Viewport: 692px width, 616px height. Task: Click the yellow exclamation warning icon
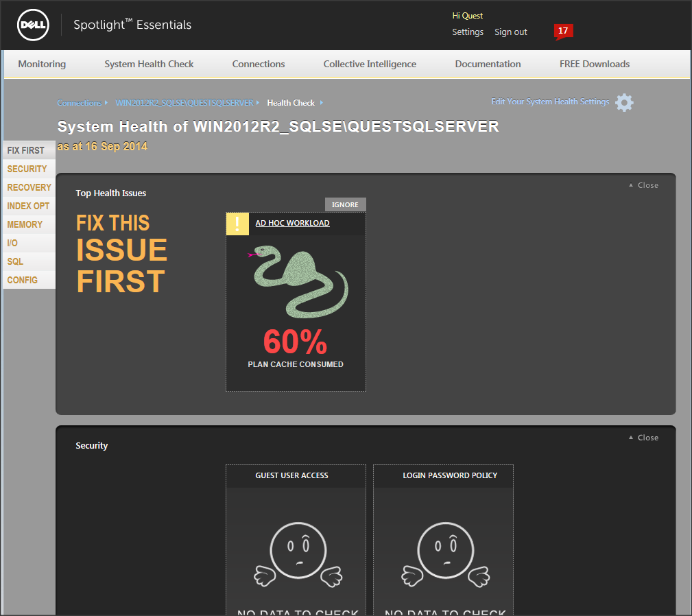click(x=237, y=224)
